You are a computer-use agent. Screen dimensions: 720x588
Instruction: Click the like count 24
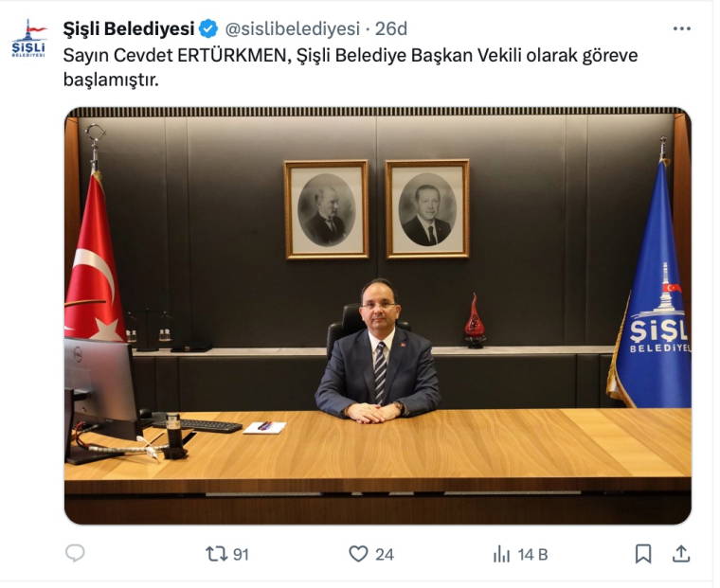coord(385,555)
